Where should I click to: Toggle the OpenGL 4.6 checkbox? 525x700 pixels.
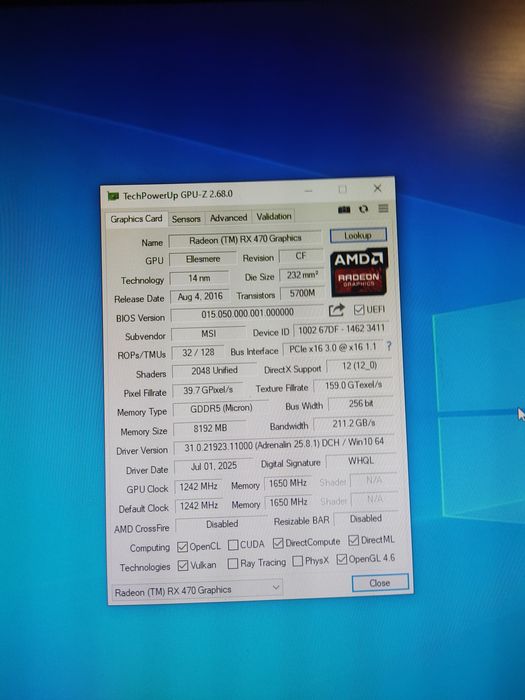click(342, 559)
